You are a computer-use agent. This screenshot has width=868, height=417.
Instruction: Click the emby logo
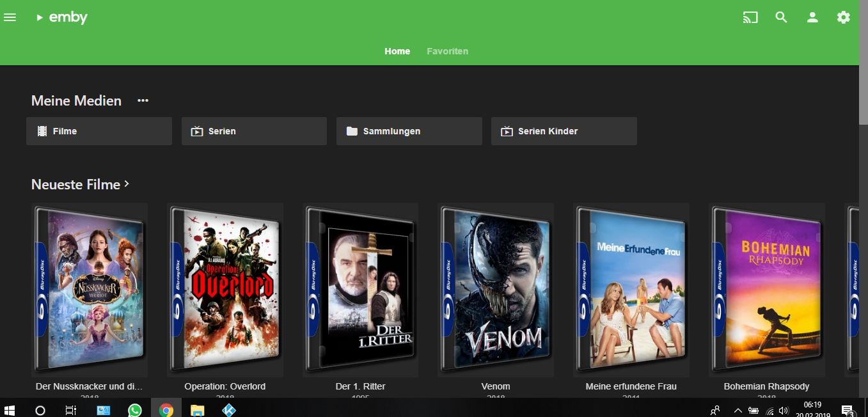[62, 17]
